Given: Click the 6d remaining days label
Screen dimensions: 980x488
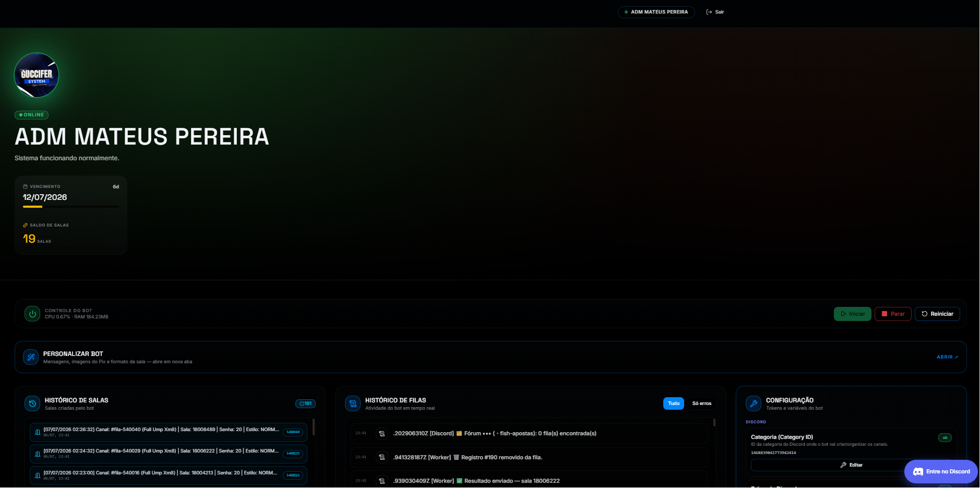Looking at the screenshot, I should [116, 187].
